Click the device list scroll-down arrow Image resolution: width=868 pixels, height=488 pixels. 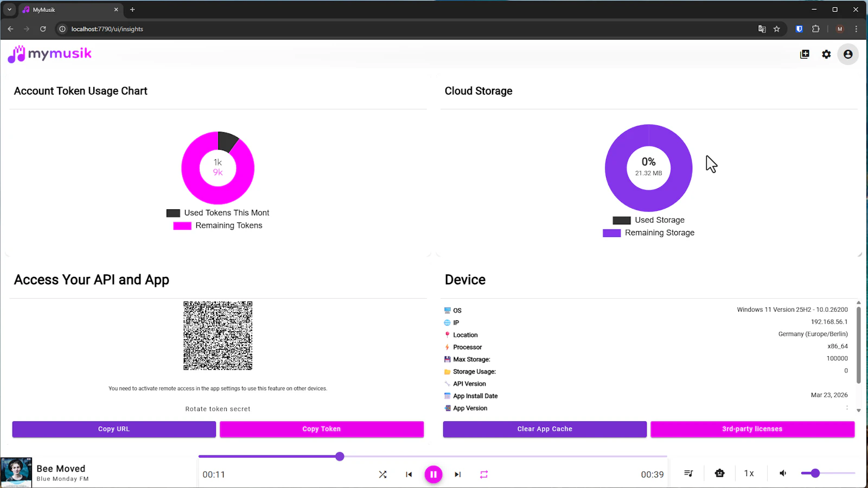[859, 410]
